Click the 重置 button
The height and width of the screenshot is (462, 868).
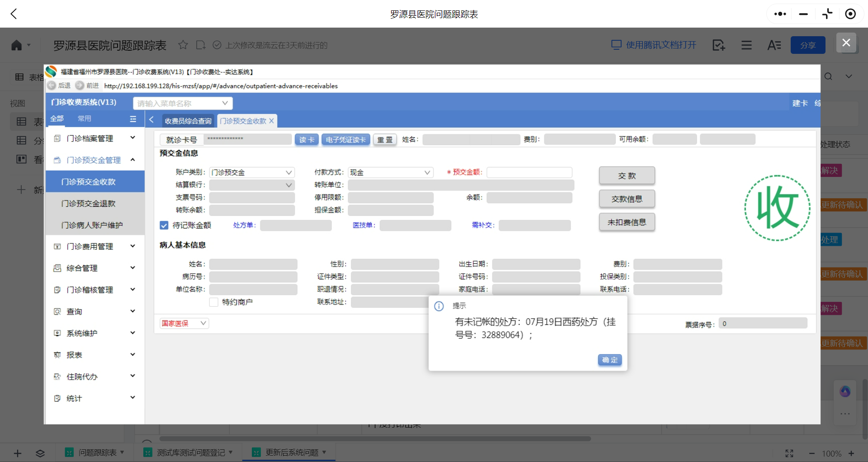click(385, 139)
